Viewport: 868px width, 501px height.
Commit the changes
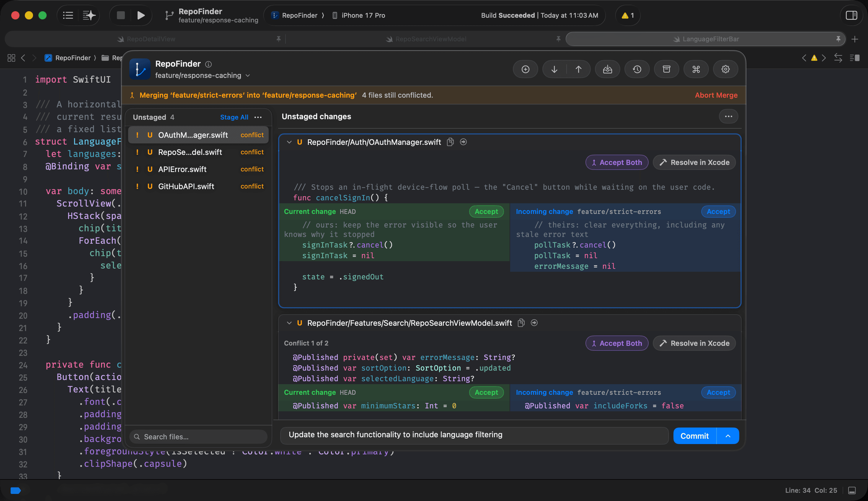pos(694,436)
